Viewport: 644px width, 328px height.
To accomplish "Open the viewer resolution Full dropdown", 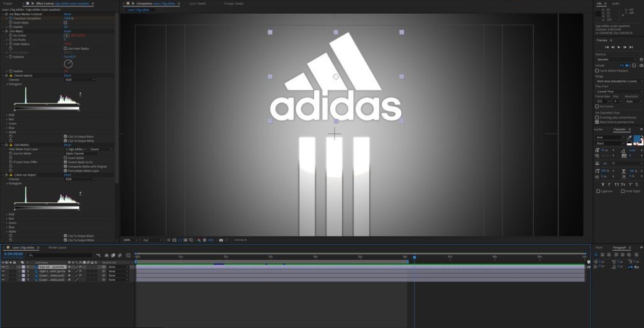I will (152, 240).
